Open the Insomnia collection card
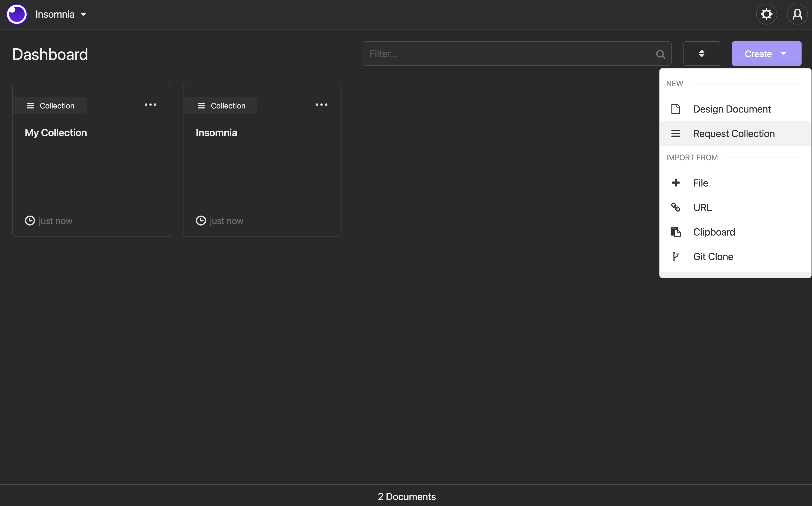The image size is (812, 506). click(x=262, y=160)
